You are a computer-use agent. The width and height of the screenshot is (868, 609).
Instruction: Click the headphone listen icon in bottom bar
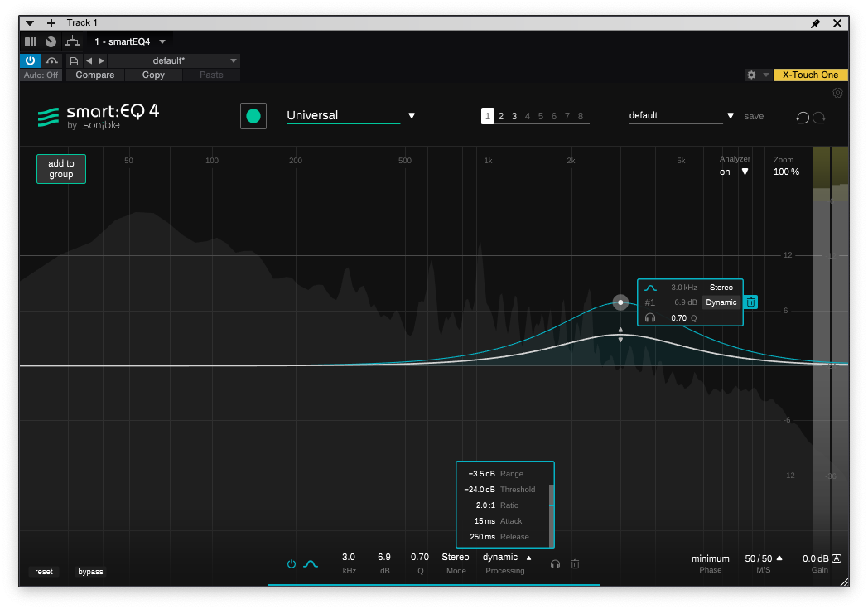[x=555, y=563]
